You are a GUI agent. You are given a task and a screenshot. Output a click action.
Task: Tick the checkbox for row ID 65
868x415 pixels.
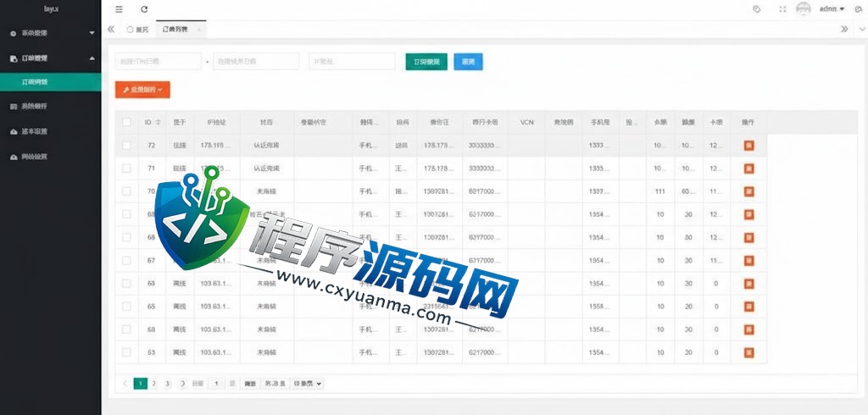pos(127,307)
